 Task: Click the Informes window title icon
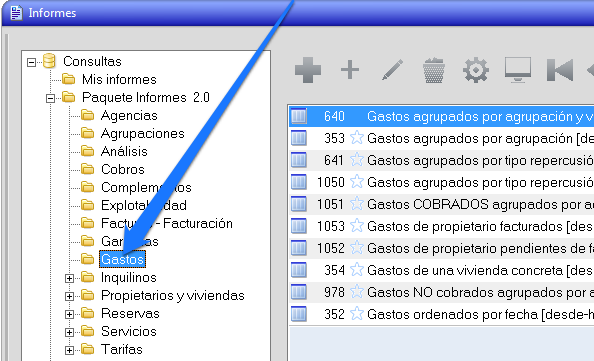click(x=16, y=13)
